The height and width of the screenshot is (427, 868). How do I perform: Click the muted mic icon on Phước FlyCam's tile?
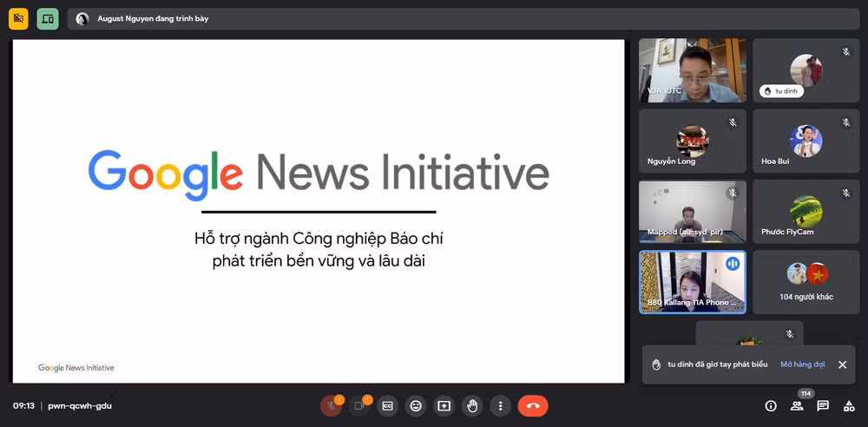(846, 193)
